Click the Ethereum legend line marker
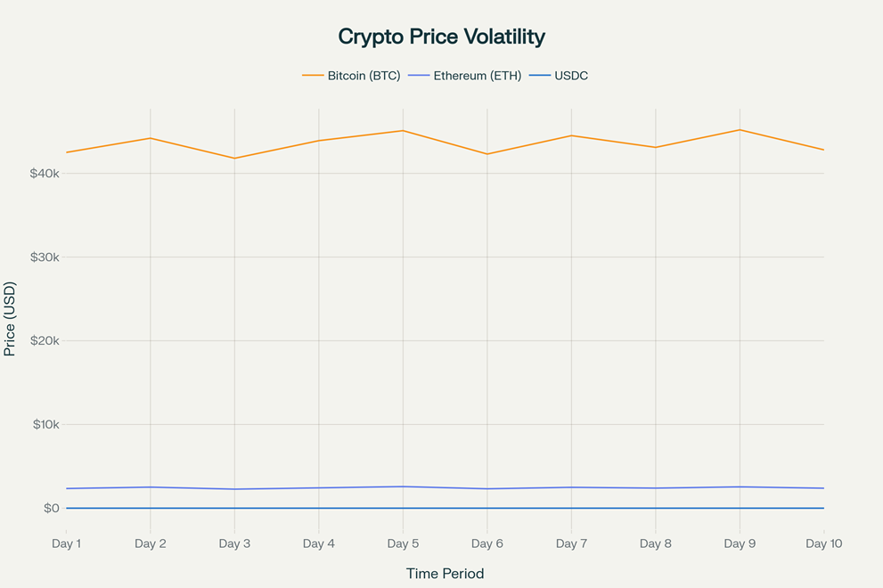This screenshot has height=588, width=883. tap(419, 76)
